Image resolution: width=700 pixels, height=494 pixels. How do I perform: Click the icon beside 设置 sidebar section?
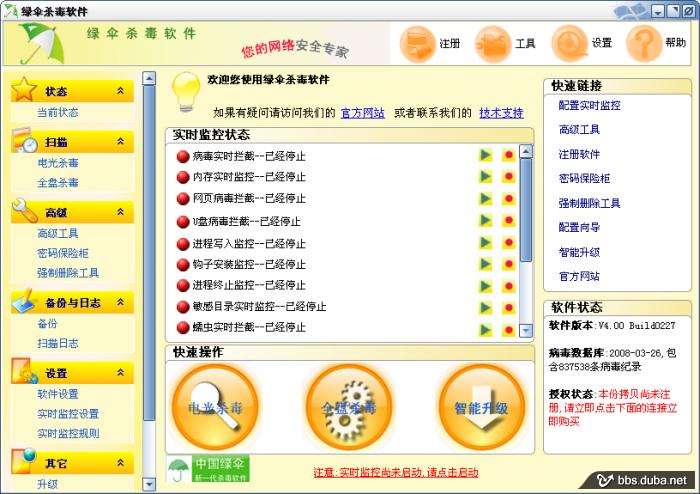(25, 371)
